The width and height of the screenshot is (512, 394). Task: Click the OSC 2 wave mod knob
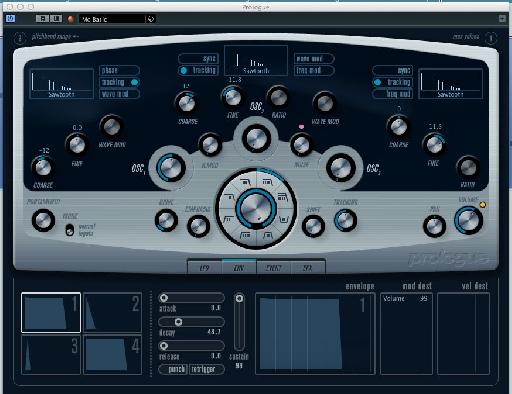[x=325, y=103]
